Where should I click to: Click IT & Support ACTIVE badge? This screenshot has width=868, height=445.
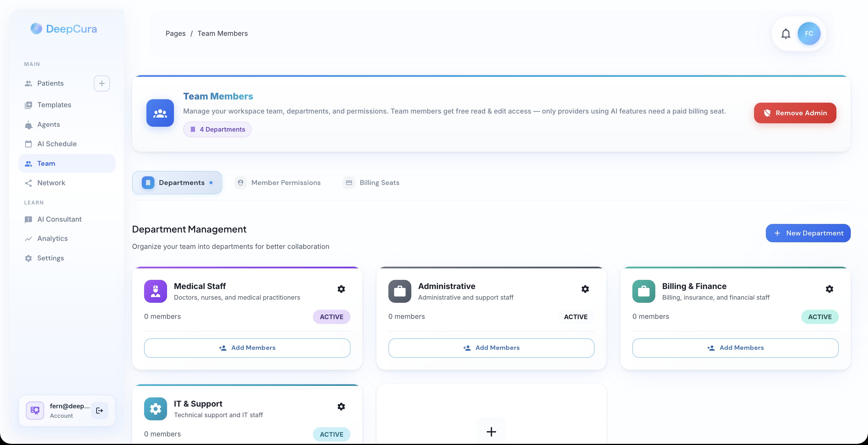pyautogui.click(x=332, y=435)
